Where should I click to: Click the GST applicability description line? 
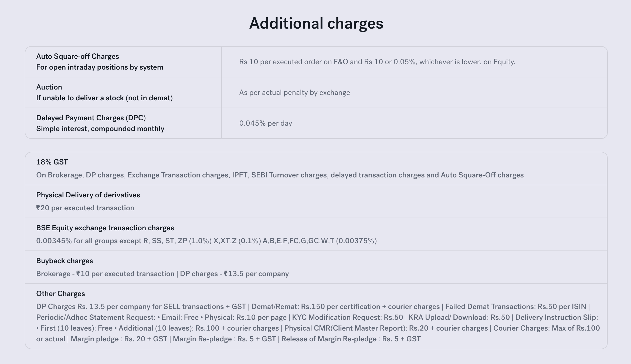click(280, 175)
